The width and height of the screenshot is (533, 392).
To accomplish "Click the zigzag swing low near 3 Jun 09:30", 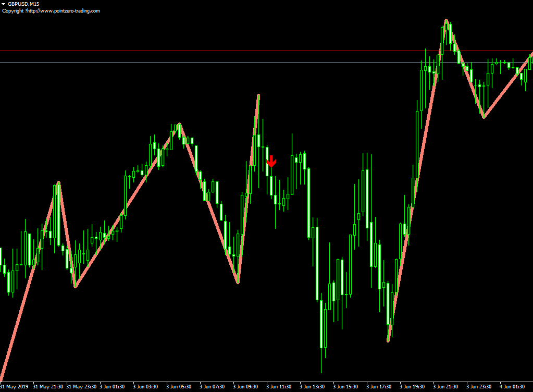I will click(x=238, y=282).
